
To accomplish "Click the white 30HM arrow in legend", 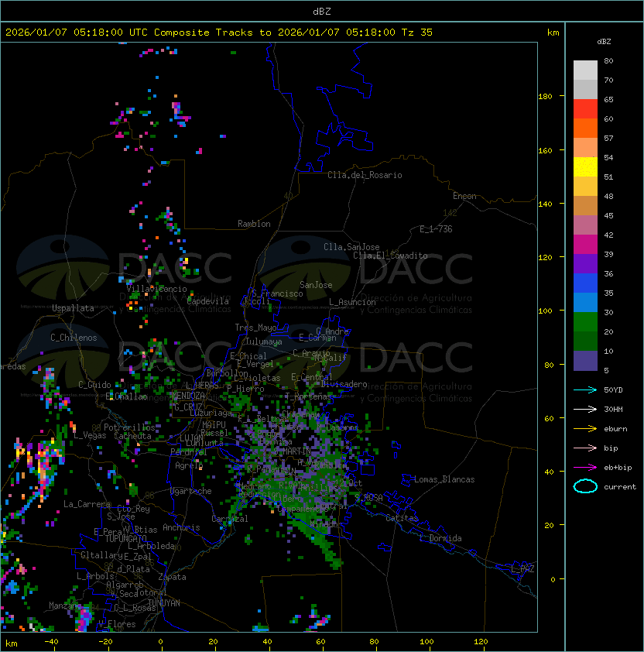I will [x=585, y=409].
